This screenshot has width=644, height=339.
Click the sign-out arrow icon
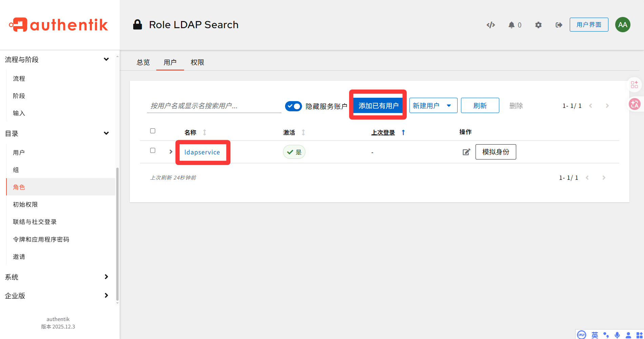pyautogui.click(x=559, y=25)
